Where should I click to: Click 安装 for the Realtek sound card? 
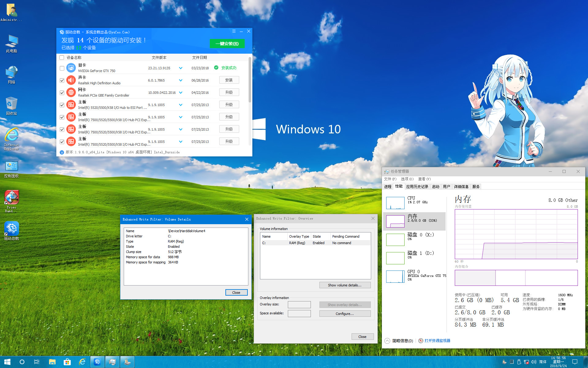[x=229, y=80]
